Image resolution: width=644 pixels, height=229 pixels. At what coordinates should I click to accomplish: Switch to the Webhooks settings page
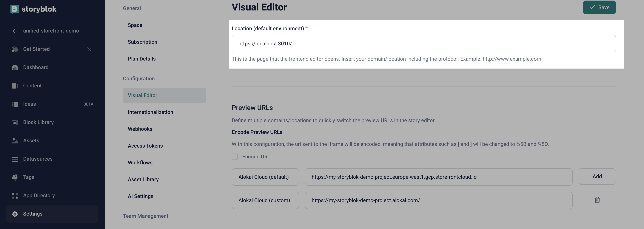(x=140, y=129)
